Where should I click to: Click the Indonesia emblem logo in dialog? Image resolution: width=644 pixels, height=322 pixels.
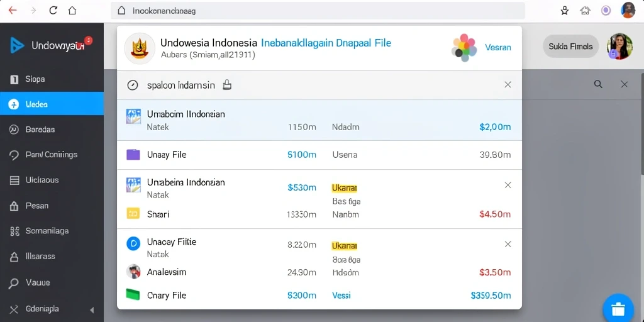[140, 48]
